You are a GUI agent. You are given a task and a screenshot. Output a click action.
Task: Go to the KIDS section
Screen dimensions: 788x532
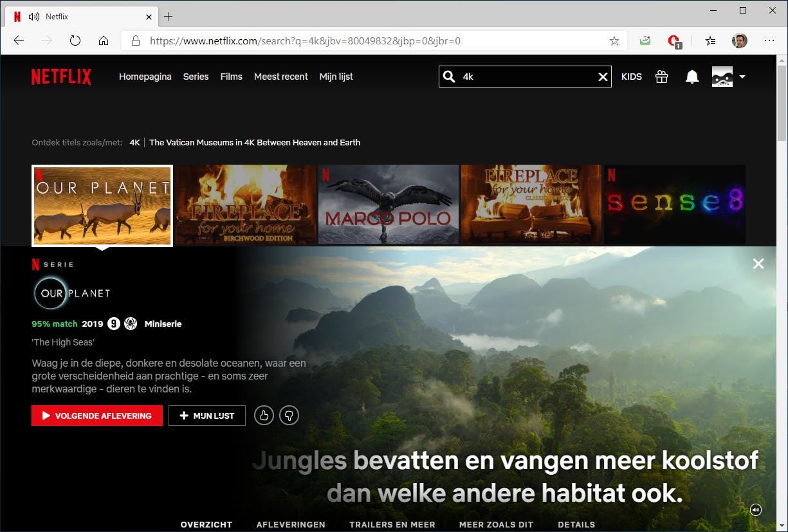point(632,77)
